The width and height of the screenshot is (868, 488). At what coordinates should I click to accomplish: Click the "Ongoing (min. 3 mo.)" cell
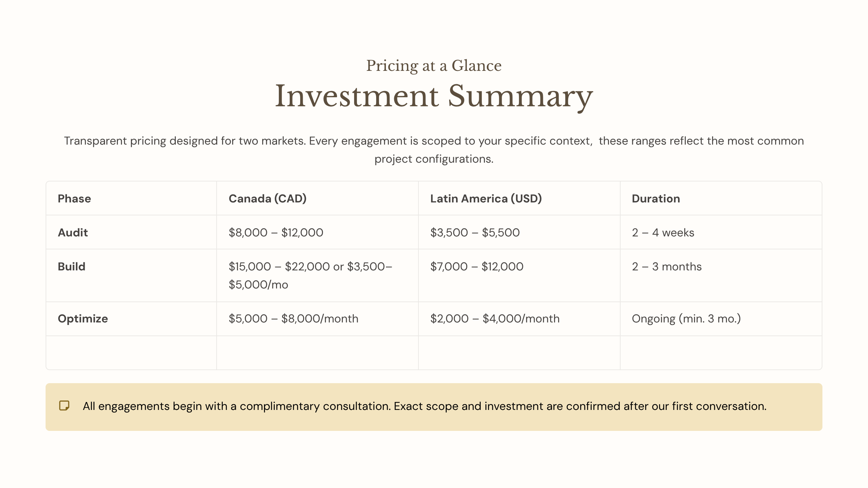click(686, 318)
